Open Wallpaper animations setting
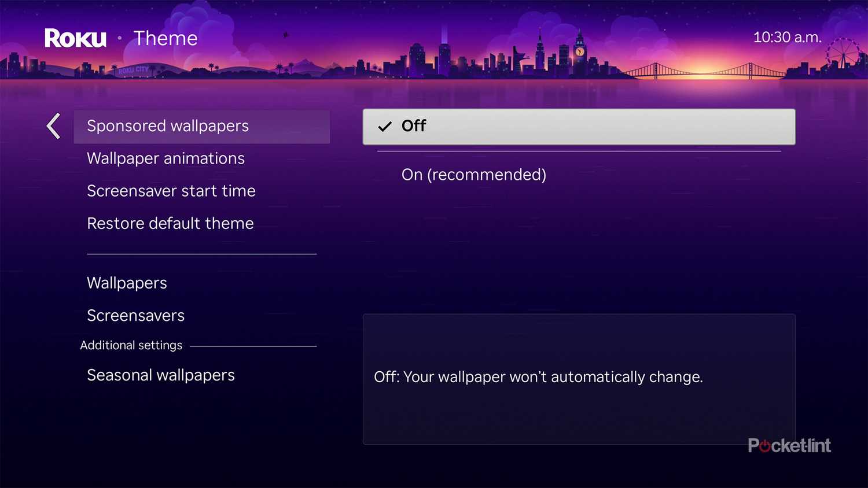This screenshot has width=868, height=488. pyautogui.click(x=165, y=158)
